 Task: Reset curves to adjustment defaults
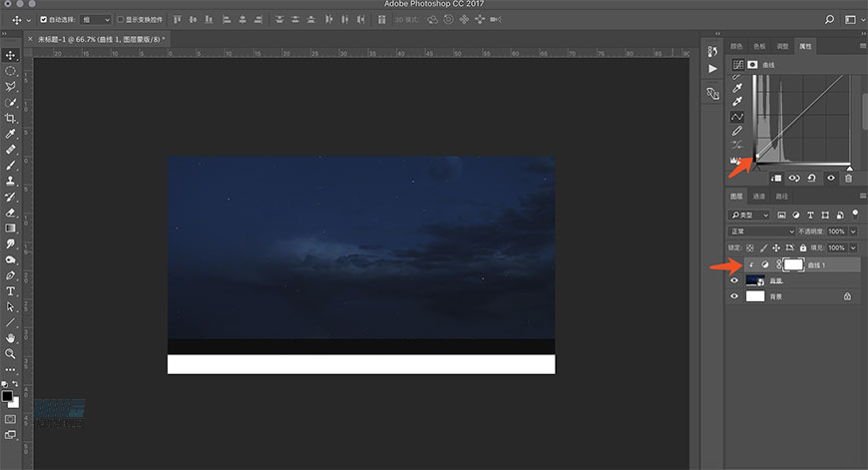[x=811, y=179]
